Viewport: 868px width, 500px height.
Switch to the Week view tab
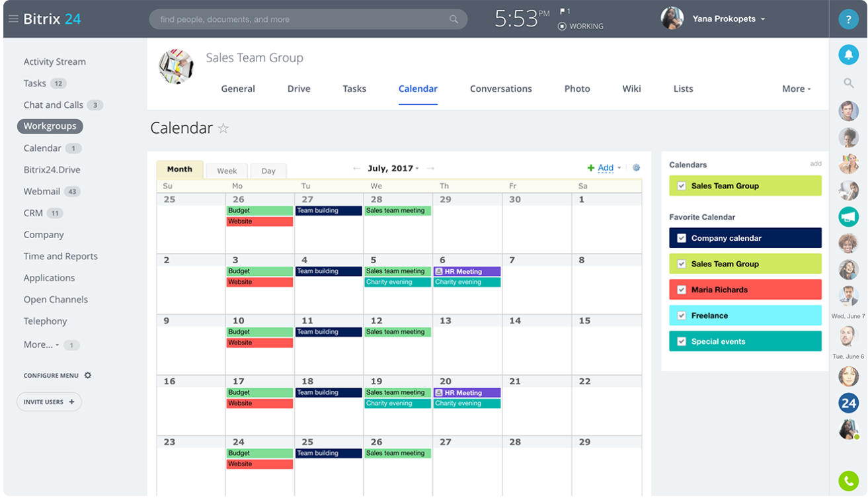click(226, 170)
